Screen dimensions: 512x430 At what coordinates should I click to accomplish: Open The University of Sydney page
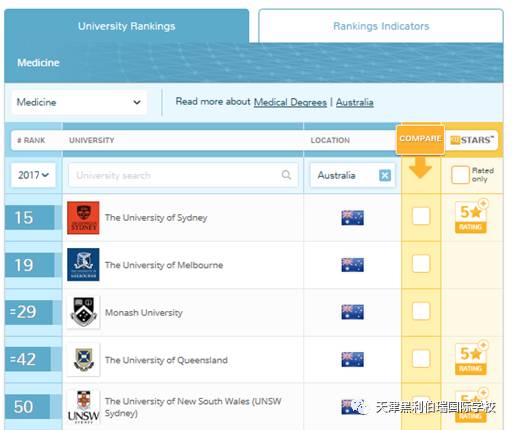pos(156,218)
